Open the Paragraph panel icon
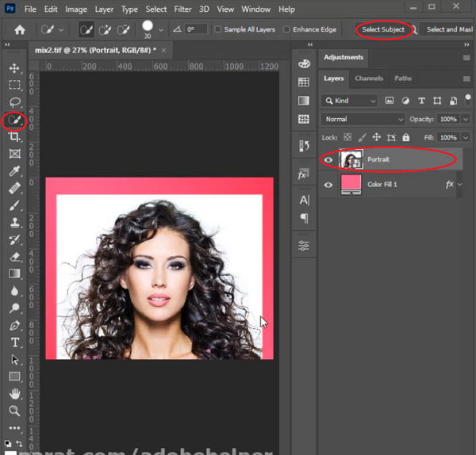Image resolution: width=476 pixels, height=455 pixels. [x=304, y=218]
